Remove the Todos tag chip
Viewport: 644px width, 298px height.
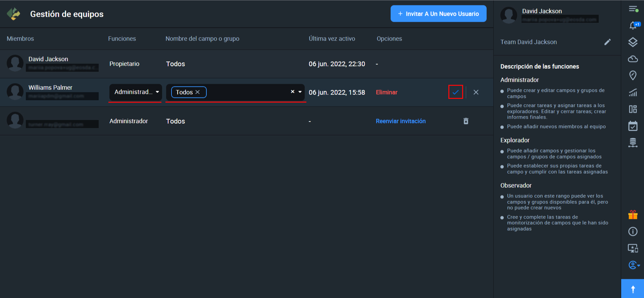click(198, 92)
